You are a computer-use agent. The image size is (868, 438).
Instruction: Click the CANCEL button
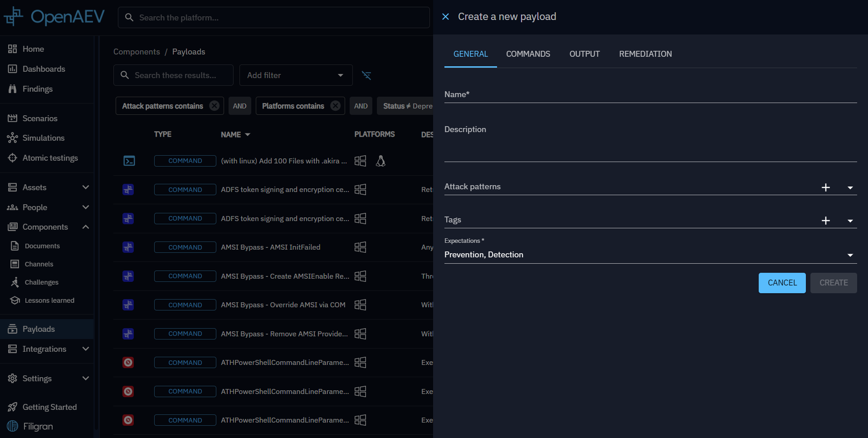coord(782,283)
